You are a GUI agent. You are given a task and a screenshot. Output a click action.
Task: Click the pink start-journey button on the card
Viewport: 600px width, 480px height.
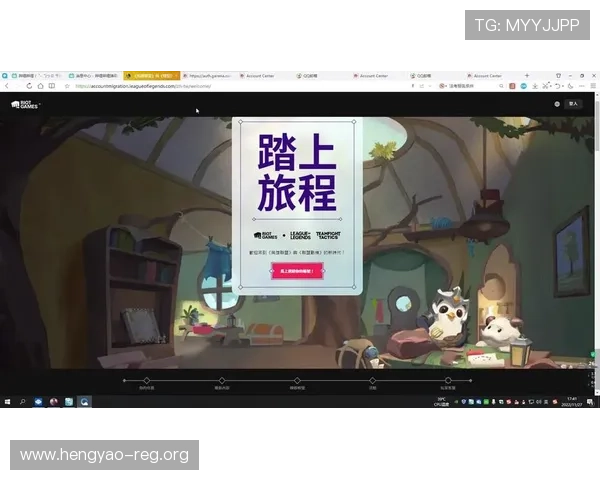[297, 271]
